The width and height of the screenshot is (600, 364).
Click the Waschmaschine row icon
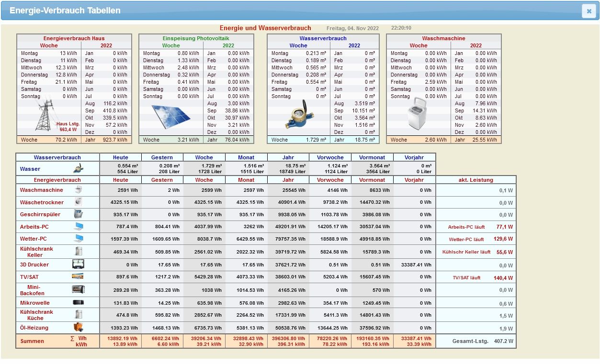(78, 190)
